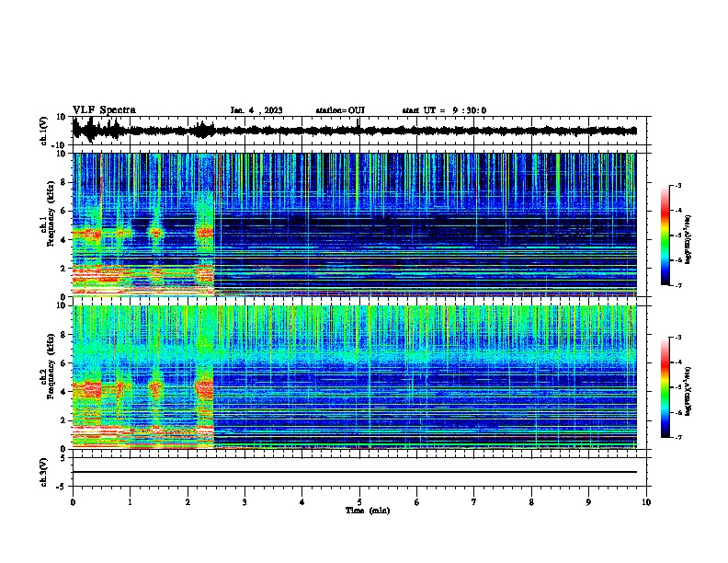The image size is (728, 563).
Task: Click the ch.1 spectrogram color scale bar
Action: click(x=665, y=236)
